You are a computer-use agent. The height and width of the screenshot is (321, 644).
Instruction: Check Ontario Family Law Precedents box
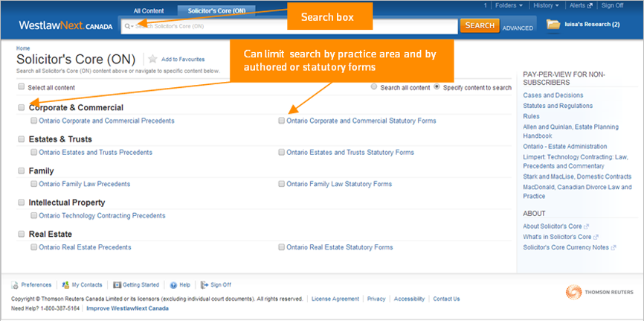pos(33,184)
